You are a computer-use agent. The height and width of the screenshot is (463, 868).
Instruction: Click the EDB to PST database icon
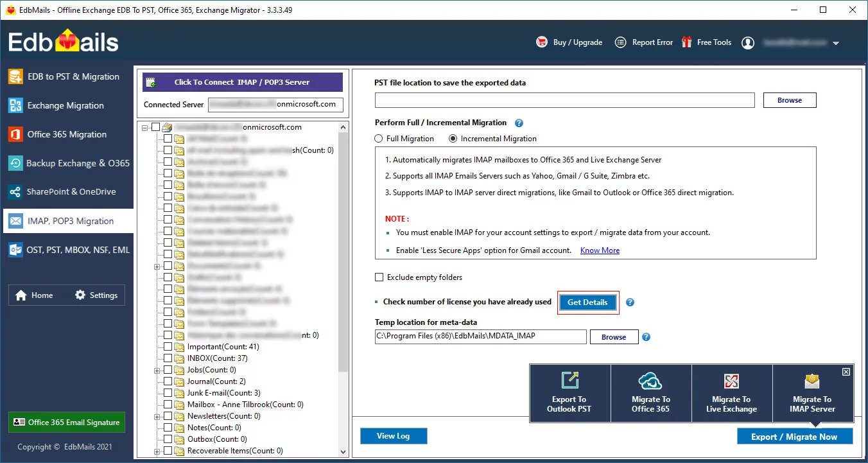(x=15, y=76)
